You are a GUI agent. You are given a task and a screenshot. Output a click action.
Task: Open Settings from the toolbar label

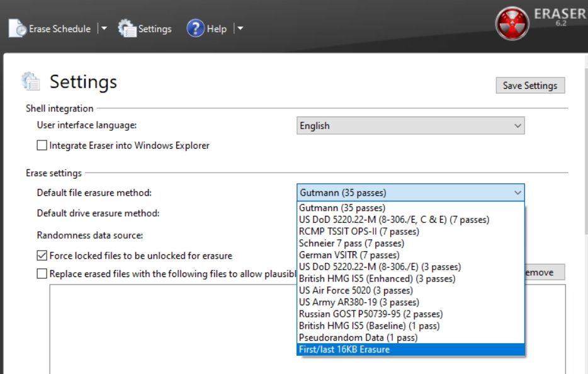click(x=155, y=29)
